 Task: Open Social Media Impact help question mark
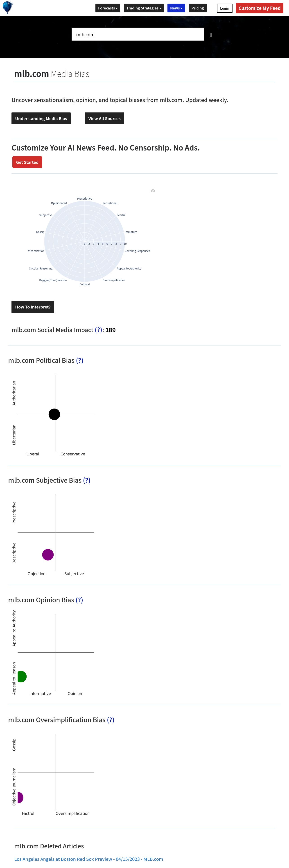pyautogui.click(x=98, y=330)
